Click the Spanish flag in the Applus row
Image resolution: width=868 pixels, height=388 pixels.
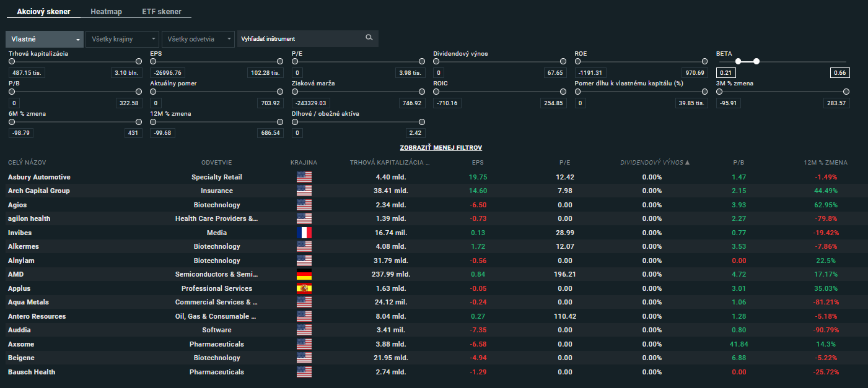pos(304,288)
